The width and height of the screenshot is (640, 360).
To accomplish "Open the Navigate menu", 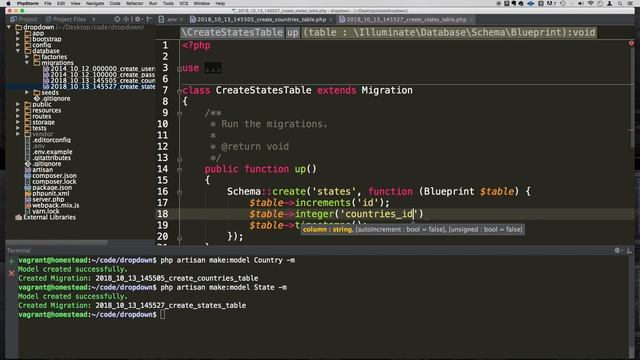I will pyautogui.click(x=95, y=3).
